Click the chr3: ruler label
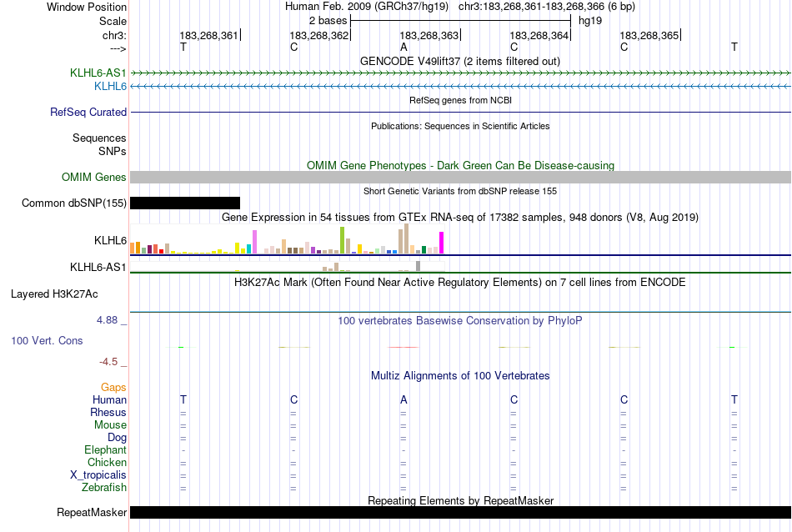Image resolution: width=792 pixels, height=532 pixels. (x=114, y=35)
